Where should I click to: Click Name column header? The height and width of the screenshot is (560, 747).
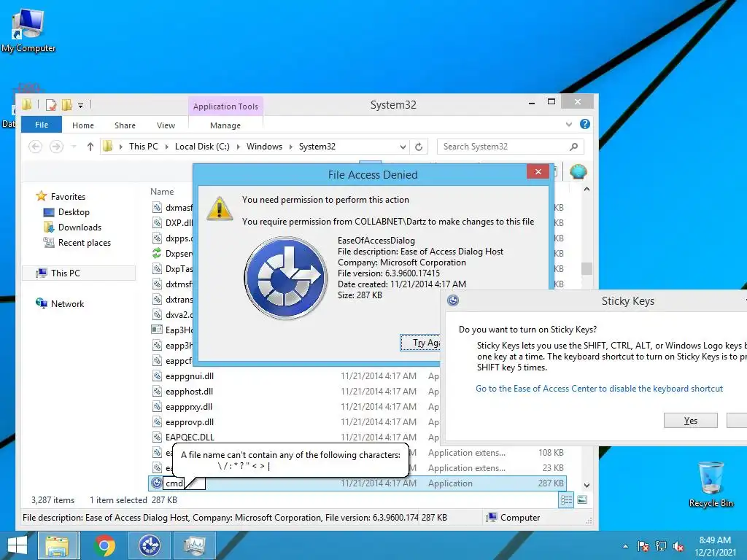click(x=162, y=192)
